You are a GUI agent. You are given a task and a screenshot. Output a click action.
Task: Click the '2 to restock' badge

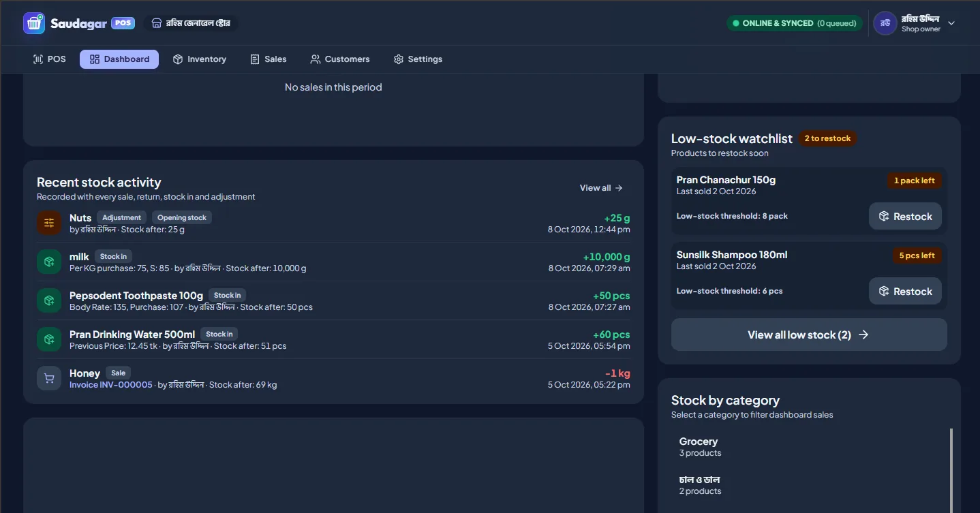click(x=827, y=138)
